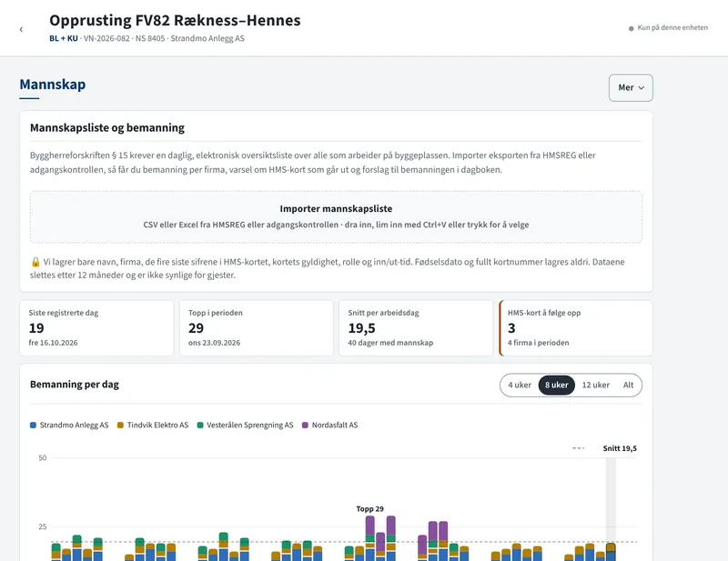
Task: Click the lock icon beside the privacy note
Action: (35, 262)
